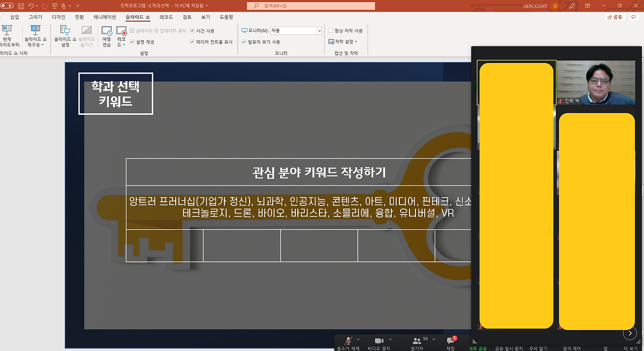
Task: Open the file name save-location dropdown
Action: click(x=207, y=6)
